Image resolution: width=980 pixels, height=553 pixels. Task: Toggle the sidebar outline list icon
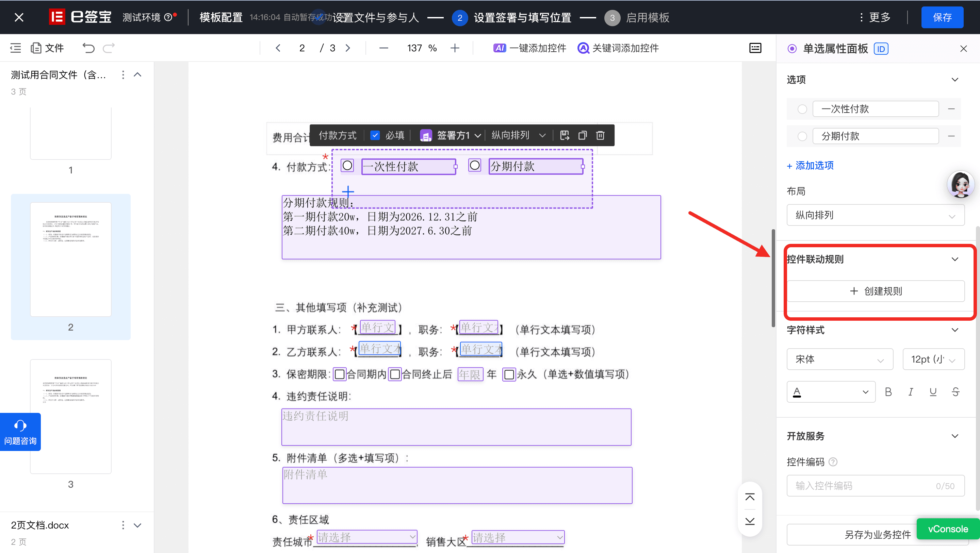[16, 48]
